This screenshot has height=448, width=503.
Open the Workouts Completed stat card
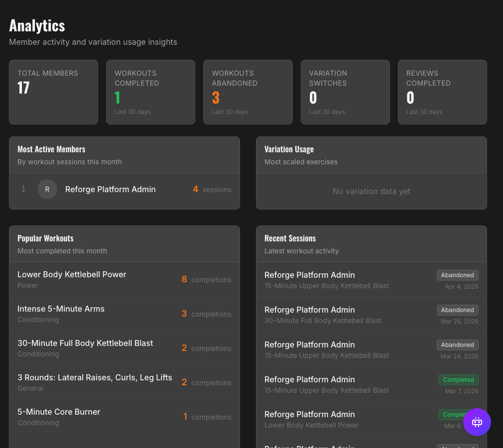(150, 92)
